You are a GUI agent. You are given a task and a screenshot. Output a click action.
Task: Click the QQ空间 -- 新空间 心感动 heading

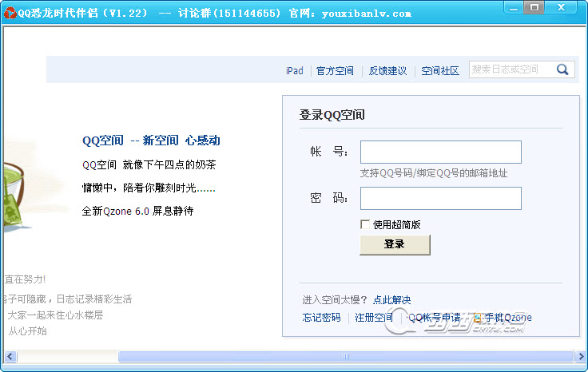pyautogui.click(x=151, y=140)
